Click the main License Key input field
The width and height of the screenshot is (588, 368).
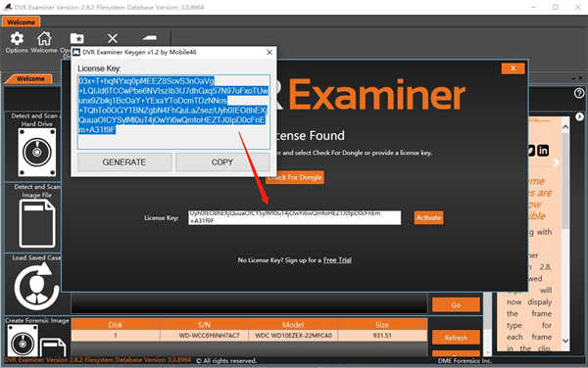click(x=294, y=217)
